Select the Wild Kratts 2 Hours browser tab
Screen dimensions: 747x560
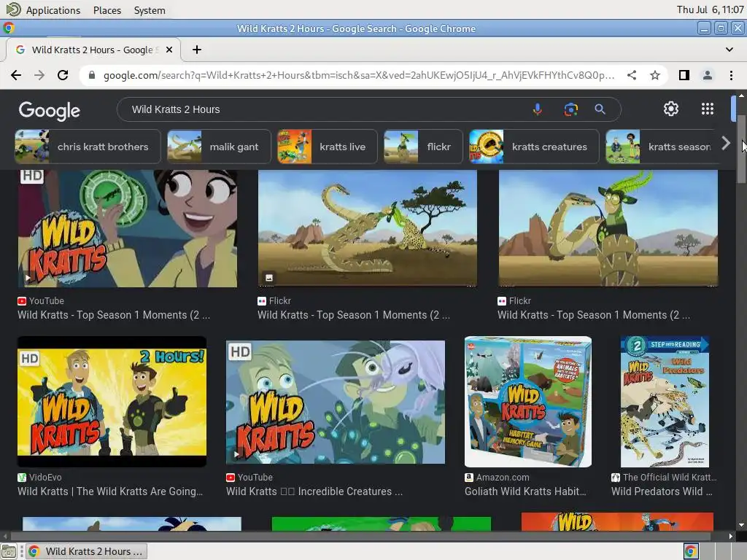tap(93, 50)
